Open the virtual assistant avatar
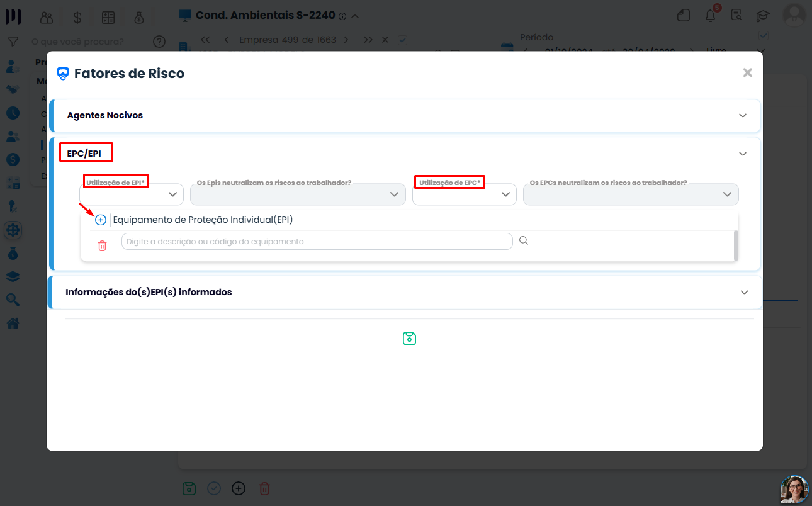The width and height of the screenshot is (812, 506). coord(794,490)
